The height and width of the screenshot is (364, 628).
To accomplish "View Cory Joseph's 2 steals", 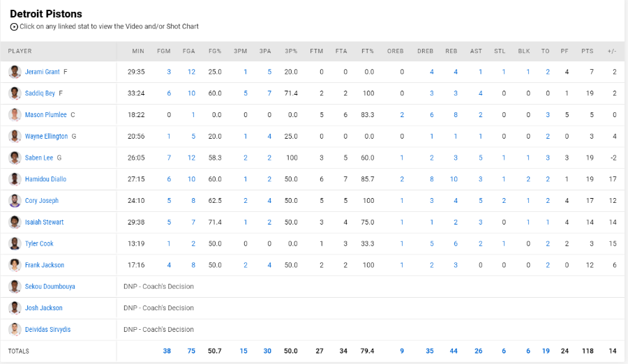I will click(x=503, y=201).
